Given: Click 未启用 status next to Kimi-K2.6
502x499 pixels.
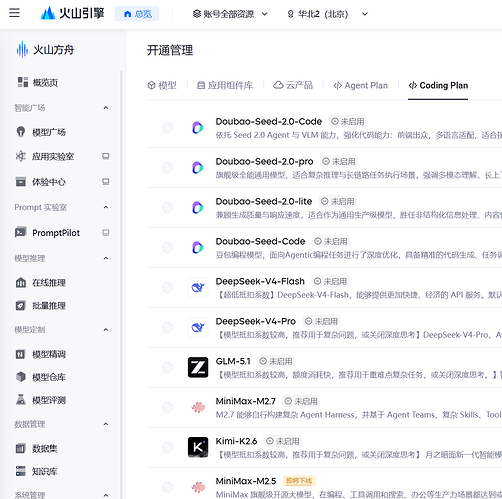Looking at the screenshot, I should pyautogui.click(x=283, y=441).
